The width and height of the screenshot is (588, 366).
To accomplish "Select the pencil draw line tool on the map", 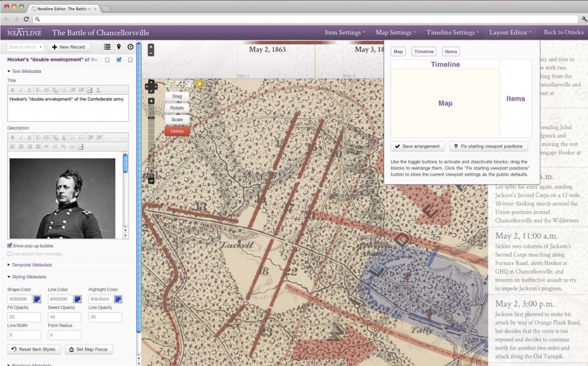I will 179,84.
